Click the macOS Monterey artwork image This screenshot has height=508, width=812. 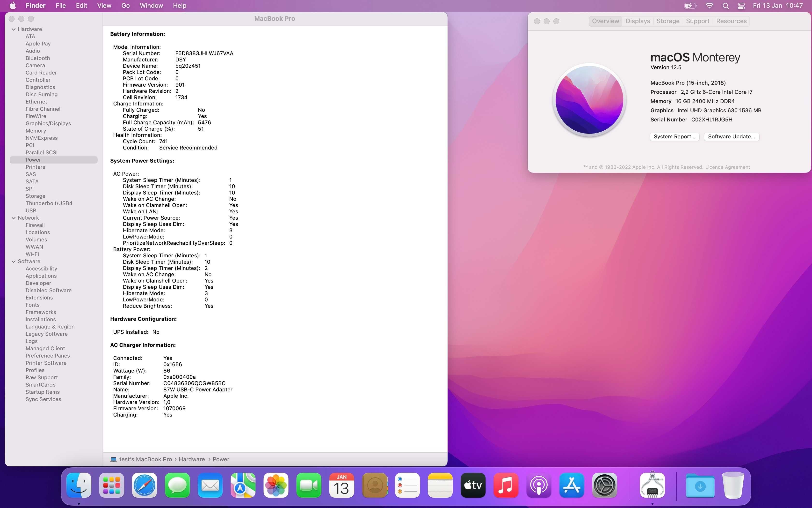point(589,100)
